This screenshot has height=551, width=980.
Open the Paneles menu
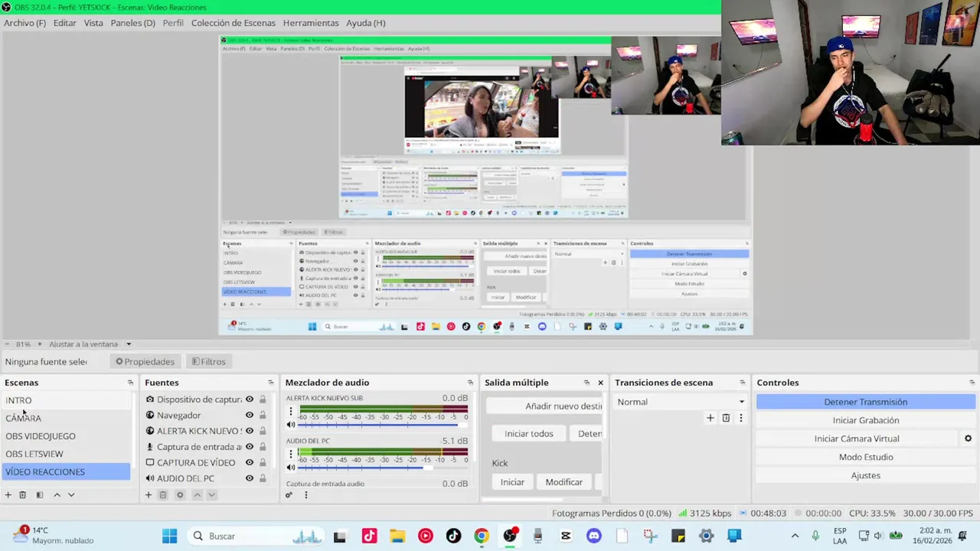pos(133,23)
